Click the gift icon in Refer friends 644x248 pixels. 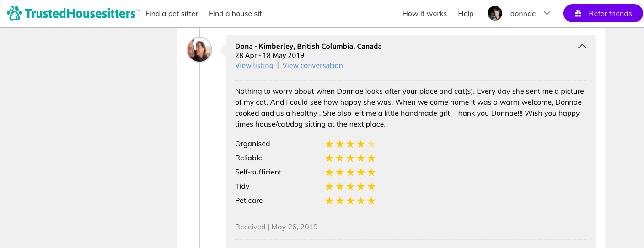(578, 14)
